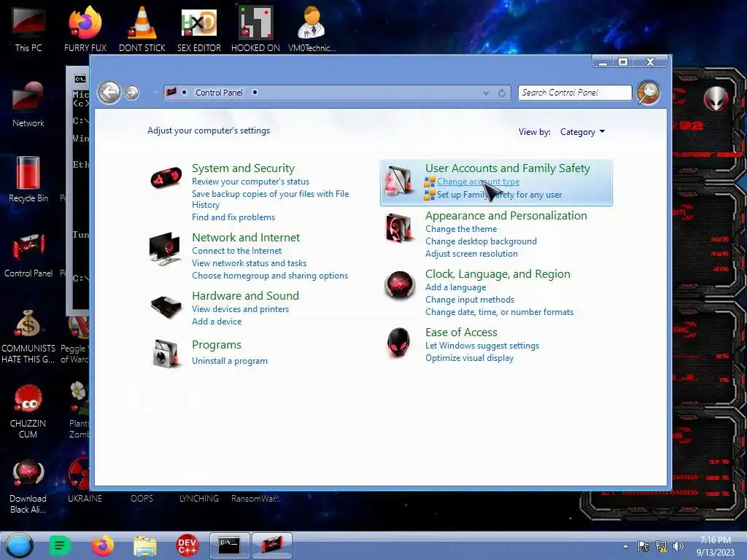747x560 pixels.
Task: Show hidden tray icons arrow
Action: [625, 547]
